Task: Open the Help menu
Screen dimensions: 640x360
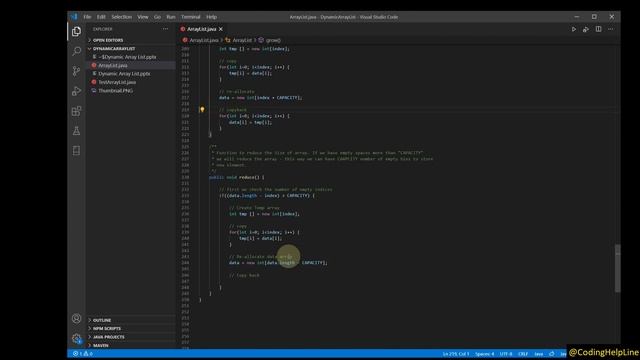Action: point(211,17)
